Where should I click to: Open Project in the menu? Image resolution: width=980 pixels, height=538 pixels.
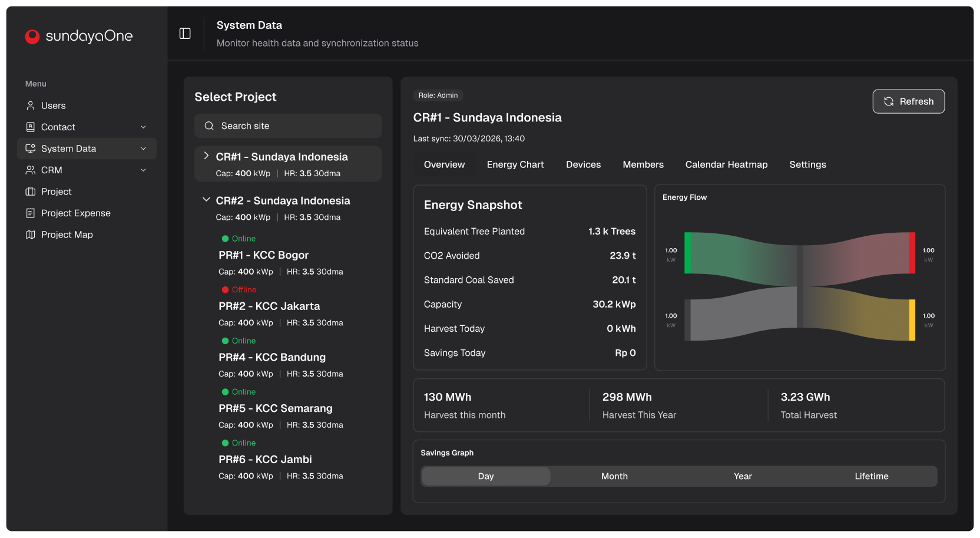click(x=87, y=192)
